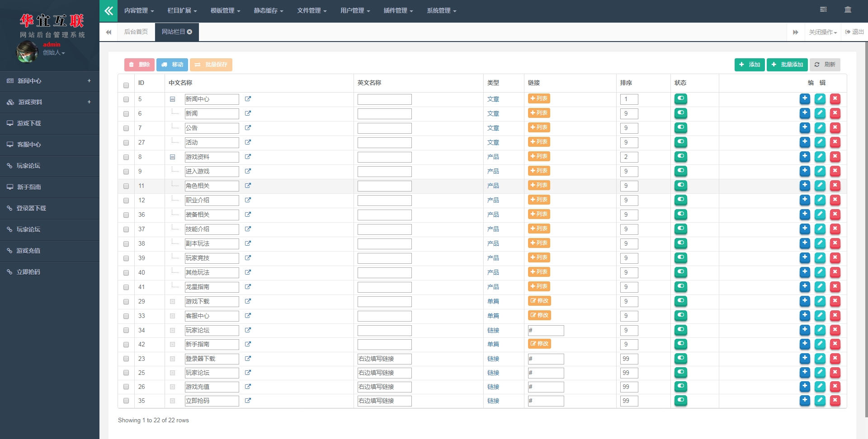
Task: Delete 客服中心 row 33 with red x icon
Action: coord(835,315)
